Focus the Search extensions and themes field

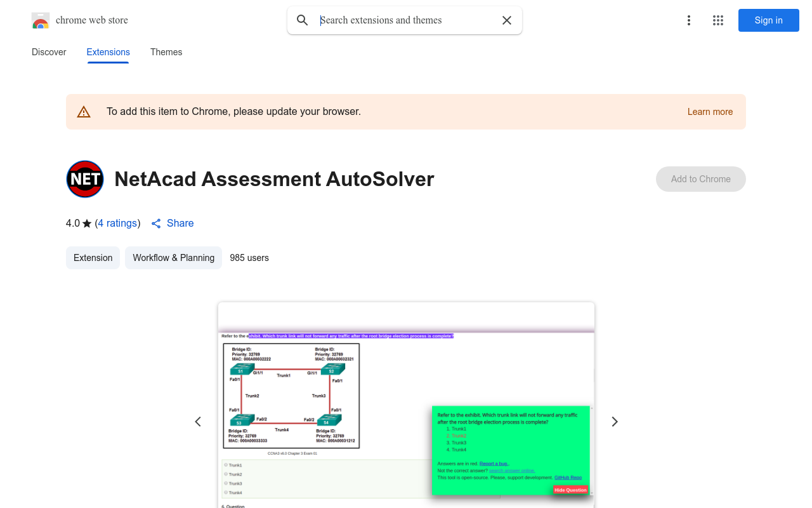[405, 20]
